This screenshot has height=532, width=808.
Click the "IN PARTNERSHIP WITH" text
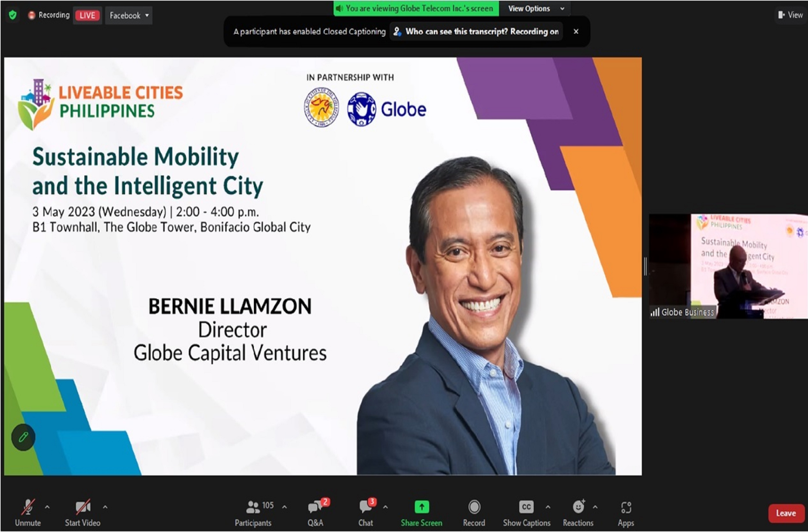point(350,77)
